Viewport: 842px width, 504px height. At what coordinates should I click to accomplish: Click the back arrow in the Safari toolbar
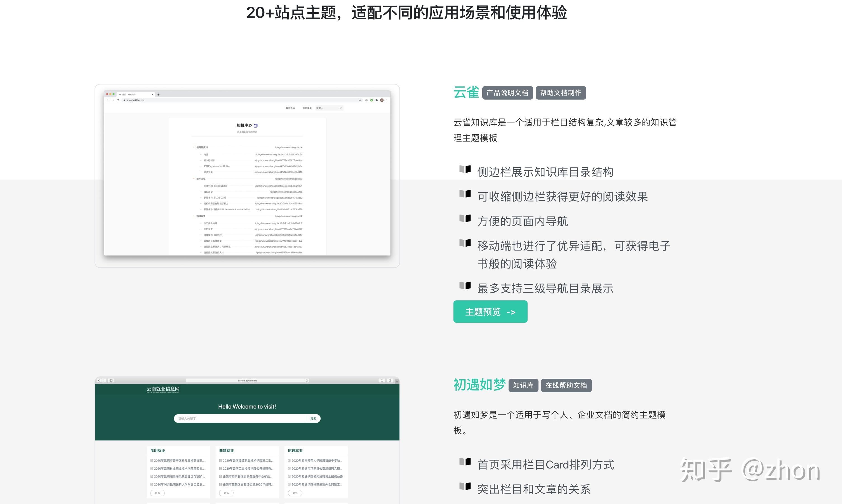pos(99,380)
